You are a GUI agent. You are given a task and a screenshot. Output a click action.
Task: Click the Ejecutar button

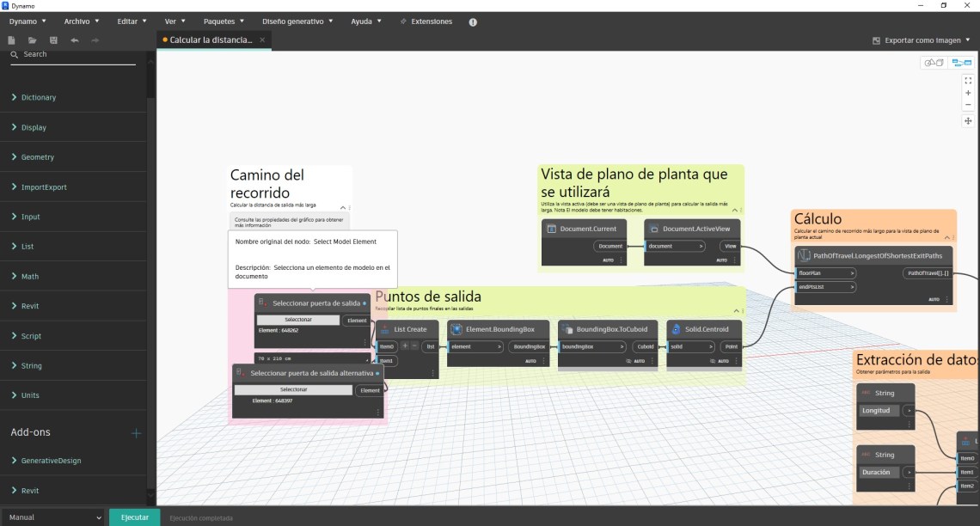(134, 517)
